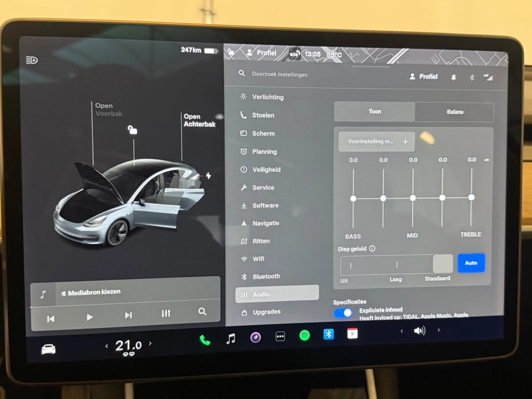
Task: Open the calendar app icon
Action: [352, 333]
